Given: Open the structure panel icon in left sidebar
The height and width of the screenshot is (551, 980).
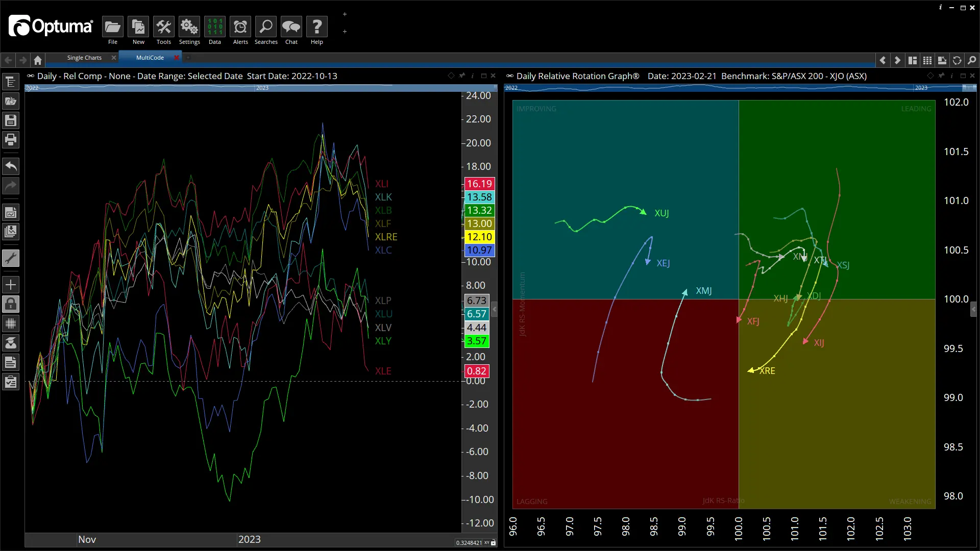Looking at the screenshot, I should 11,82.
